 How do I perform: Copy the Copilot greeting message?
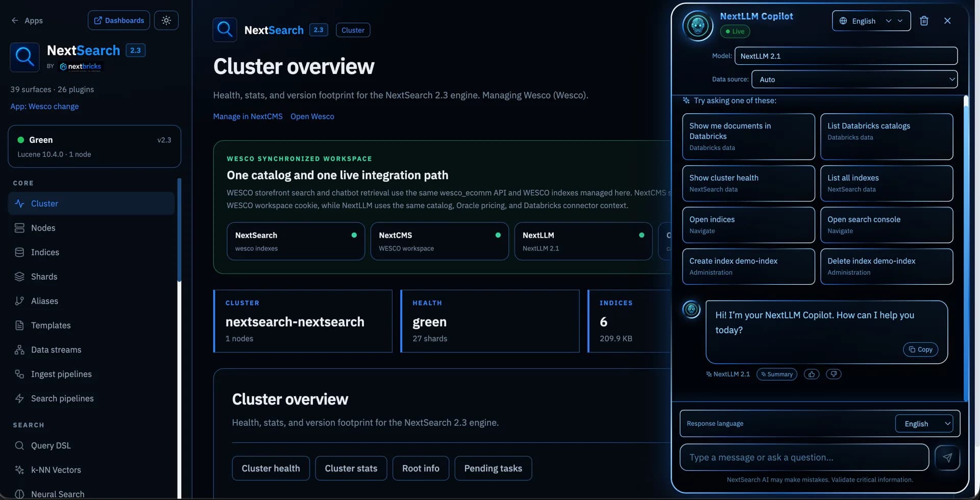tap(921, 349)
